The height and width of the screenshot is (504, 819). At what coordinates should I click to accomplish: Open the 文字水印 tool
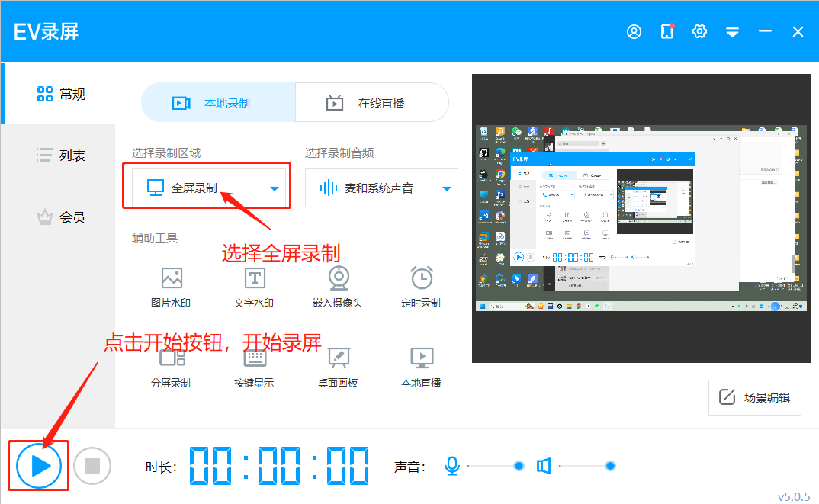click(x=254, y=287)
